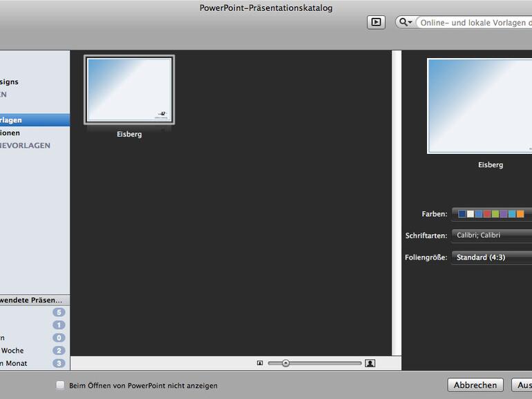Click the small thumbnail size icon
532x399 pixels.
coord(260,363)
